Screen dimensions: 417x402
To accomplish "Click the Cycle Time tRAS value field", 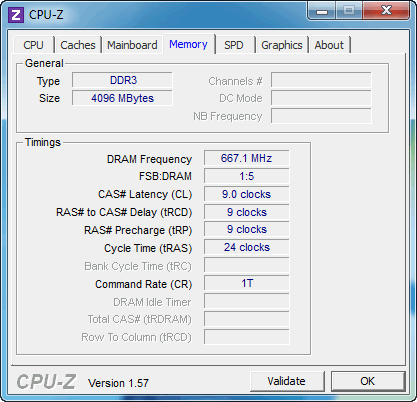I will 247,247.
